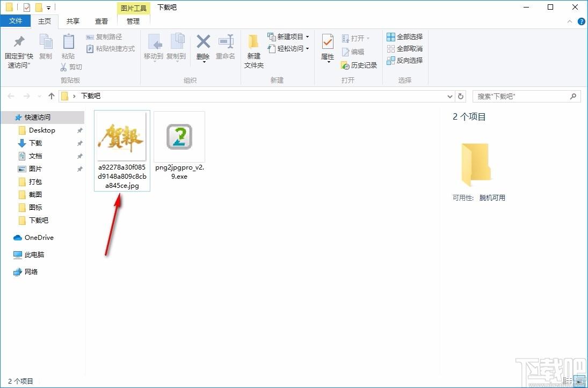Click the address bar path 下载吧
588x388 pixels.
[x=91, y=96]
